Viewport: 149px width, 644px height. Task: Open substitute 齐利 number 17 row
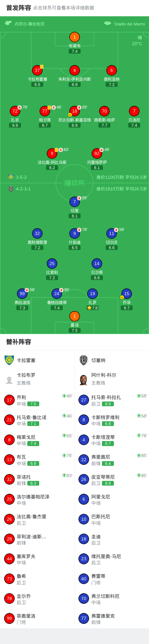(37, 400)
